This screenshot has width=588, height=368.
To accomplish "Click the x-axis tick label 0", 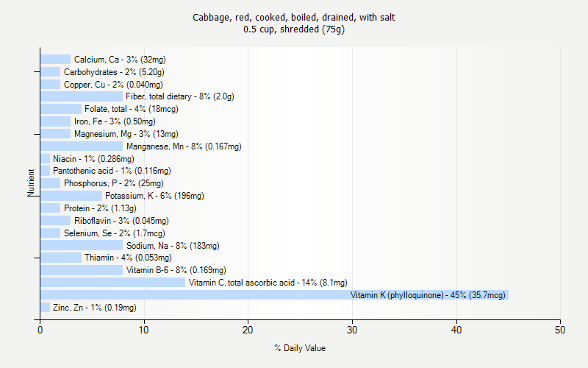I will (40, 330).
